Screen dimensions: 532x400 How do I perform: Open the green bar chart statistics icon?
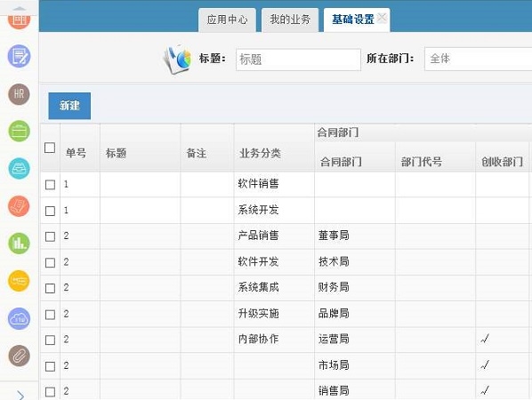coord(19,243)
